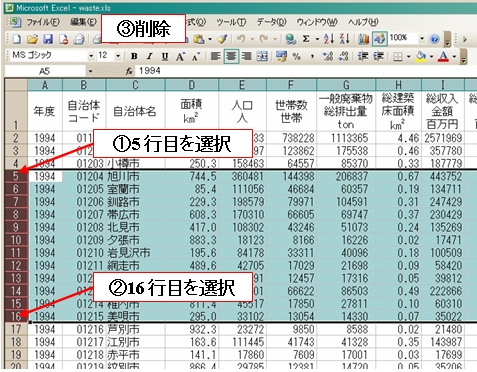Click the Merge and Center icon

(262, 56)
